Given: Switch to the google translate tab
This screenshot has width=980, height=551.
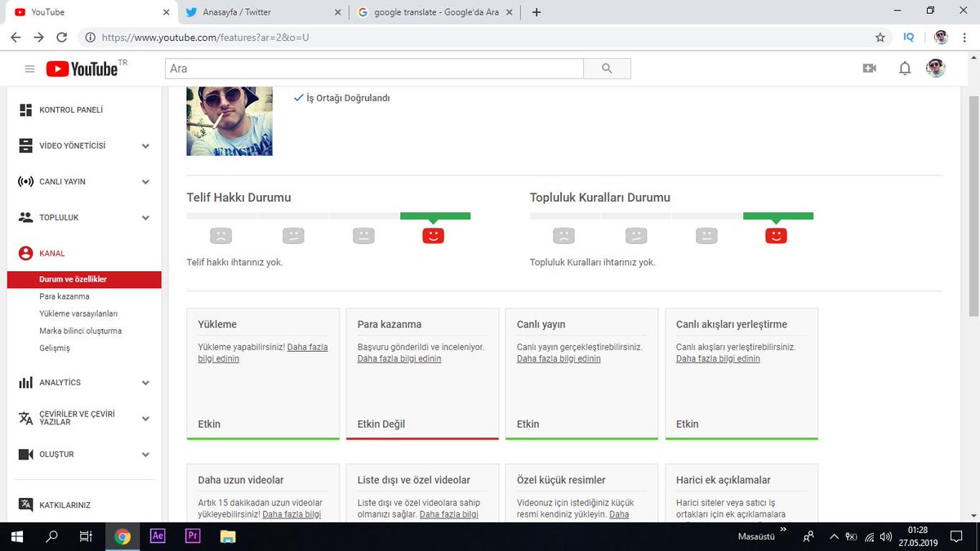Looking at the screenshot, I should coord(434,12).
